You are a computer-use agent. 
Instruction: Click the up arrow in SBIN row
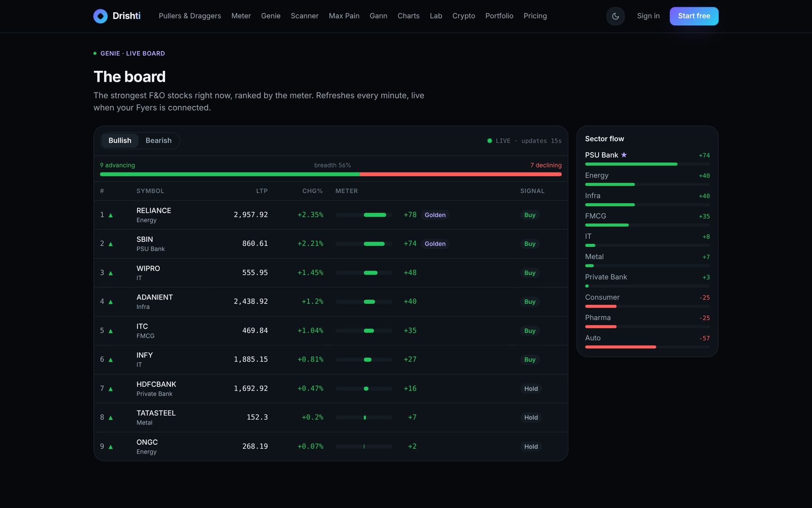click(111, 244)
